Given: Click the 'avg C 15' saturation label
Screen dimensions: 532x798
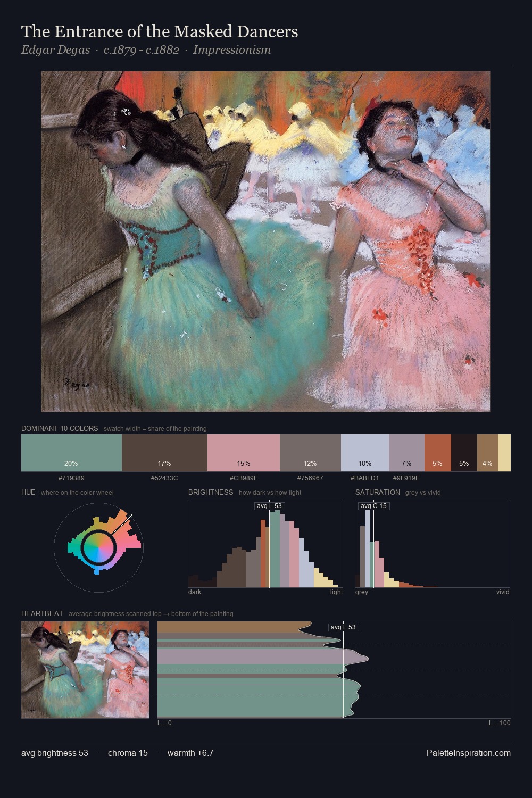Looking at the screenshot, I should tap(373, 506).
